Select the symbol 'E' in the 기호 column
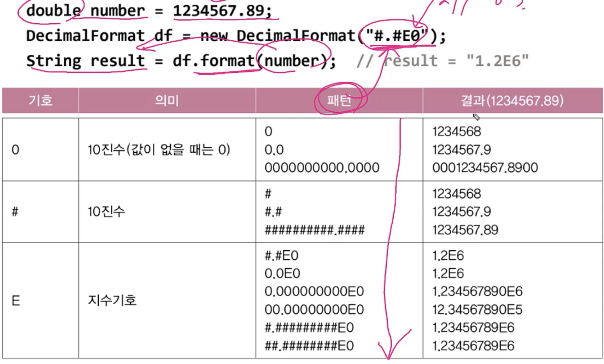The height and width of the screenshot is (364, 604). (x=16, y=301)
